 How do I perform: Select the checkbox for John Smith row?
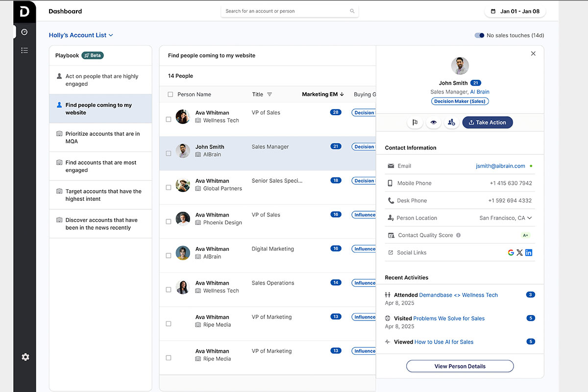pyautogui.click(x=169, y=153)
